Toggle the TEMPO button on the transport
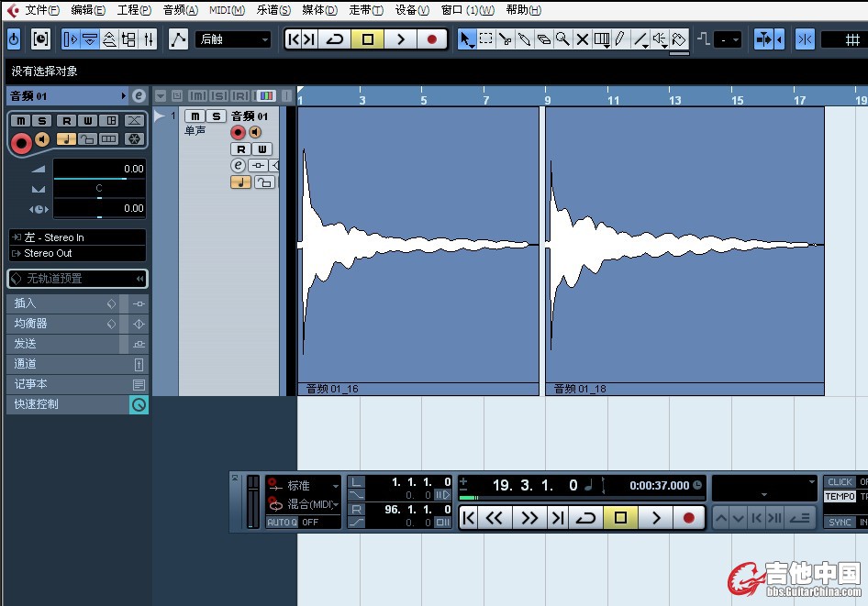 840,496
